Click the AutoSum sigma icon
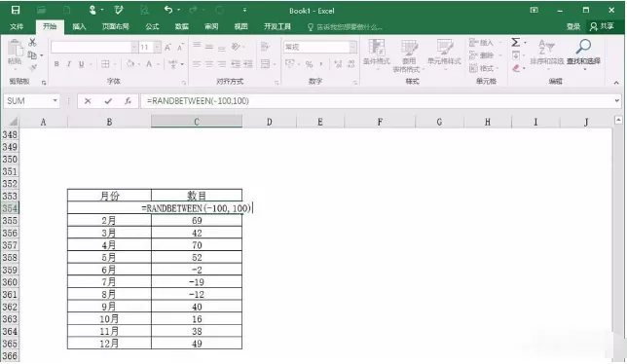Screen dimensions: 627x364 click(x=516, y=43)
